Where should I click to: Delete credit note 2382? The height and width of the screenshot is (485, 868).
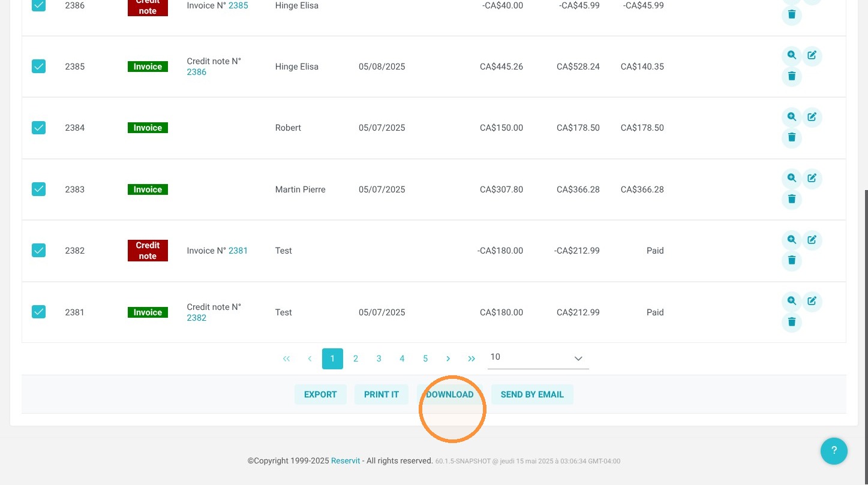tap(792, 261)
